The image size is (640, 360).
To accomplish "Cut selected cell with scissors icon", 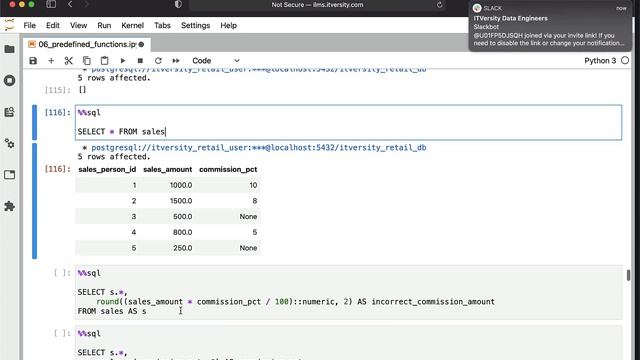I will pos(69,61).
